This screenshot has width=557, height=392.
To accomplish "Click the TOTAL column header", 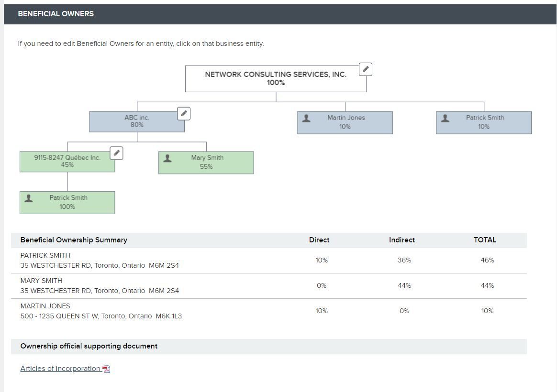I will click(485, 240).
